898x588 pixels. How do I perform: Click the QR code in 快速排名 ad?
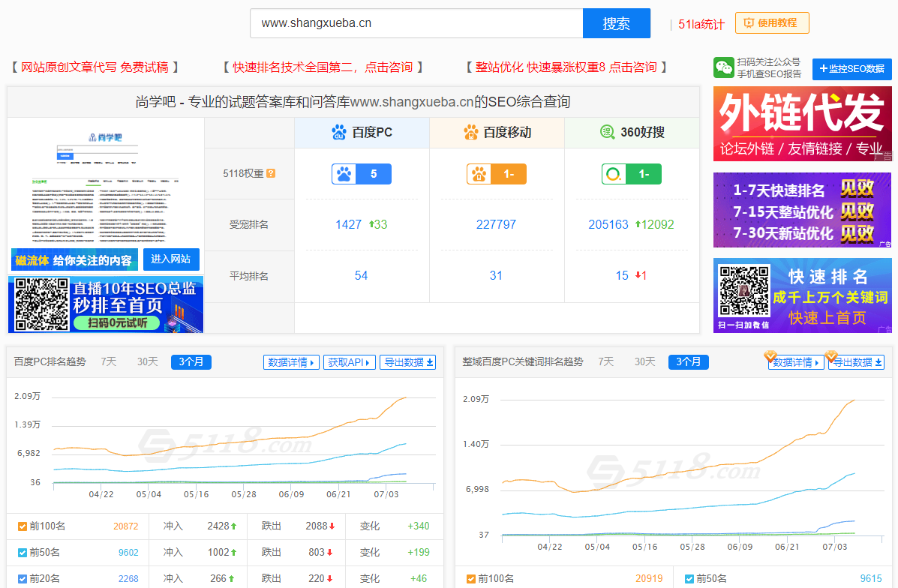pyautogui.click(x=744, y=289)
